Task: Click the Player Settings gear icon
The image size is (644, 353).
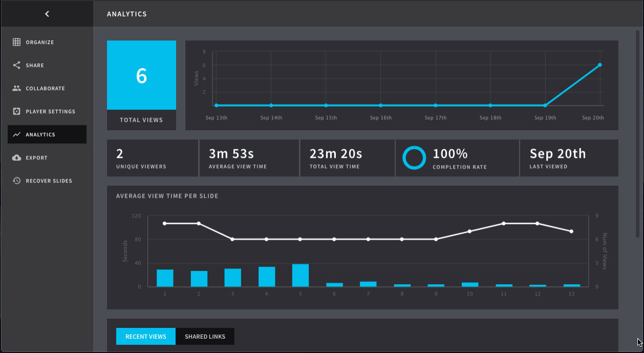Action: pos(16,111)
